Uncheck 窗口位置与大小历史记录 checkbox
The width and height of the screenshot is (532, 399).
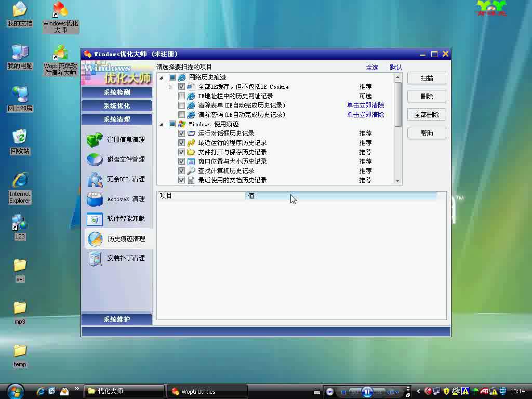181,162
